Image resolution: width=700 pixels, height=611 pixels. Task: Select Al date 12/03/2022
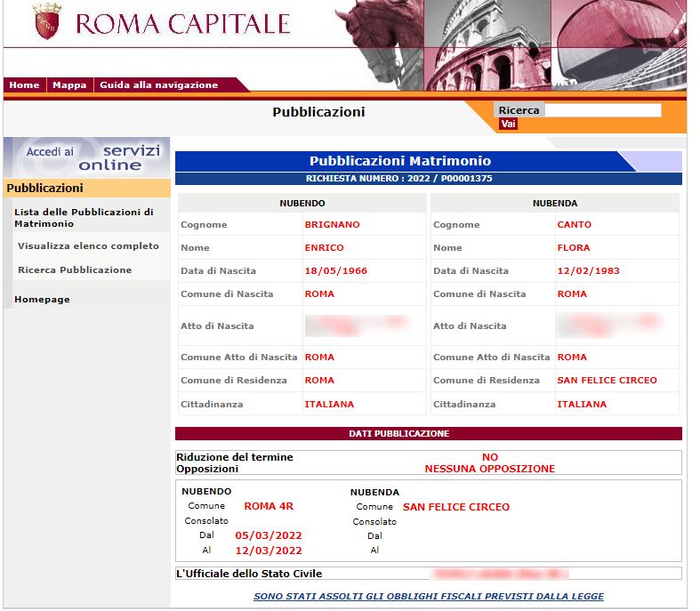(269, 551)
